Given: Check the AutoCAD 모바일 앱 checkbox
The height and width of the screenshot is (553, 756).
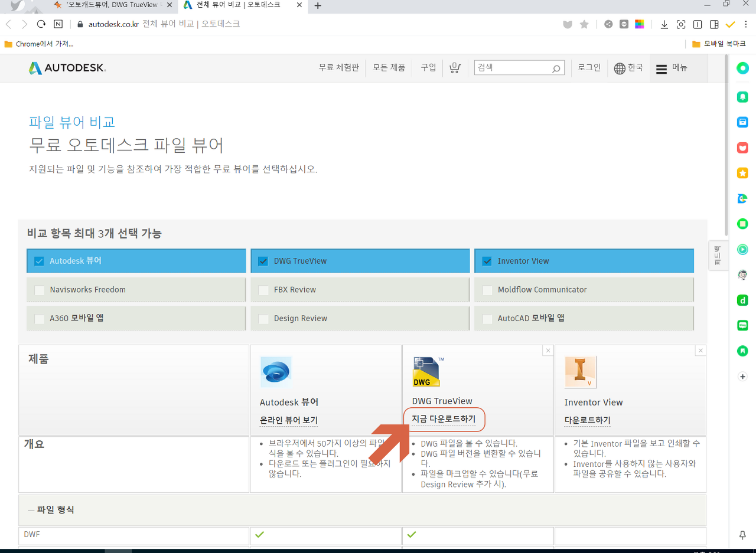Looking at the screenshot, I should click(x=487, y=319).
